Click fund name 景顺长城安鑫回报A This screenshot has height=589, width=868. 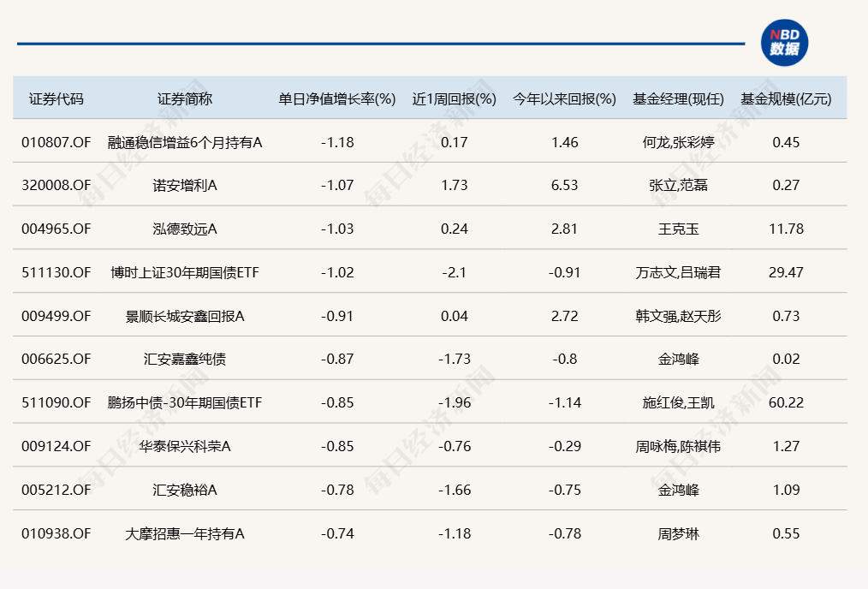(185, 316)
